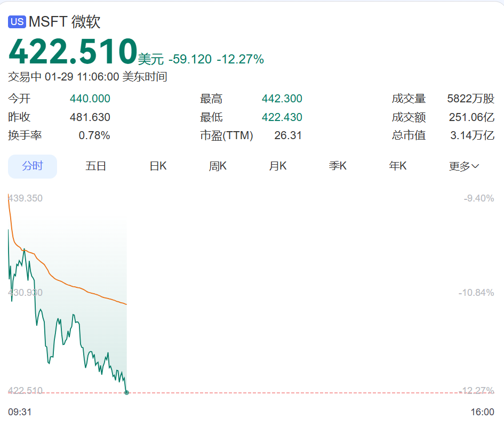The width and height of the screenshot is (504, 427).
Task: Click the 成交量 label
Action: click(409, 98)
